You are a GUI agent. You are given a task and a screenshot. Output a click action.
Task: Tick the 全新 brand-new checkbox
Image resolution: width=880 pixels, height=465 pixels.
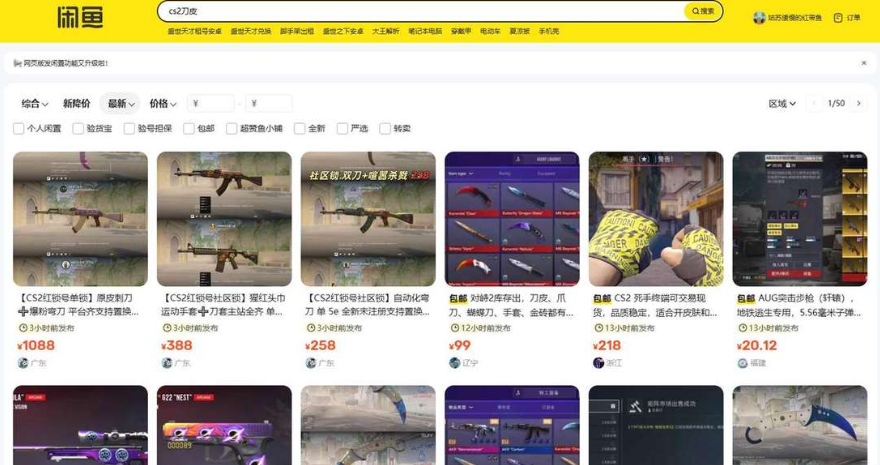(x=300, y=128)
